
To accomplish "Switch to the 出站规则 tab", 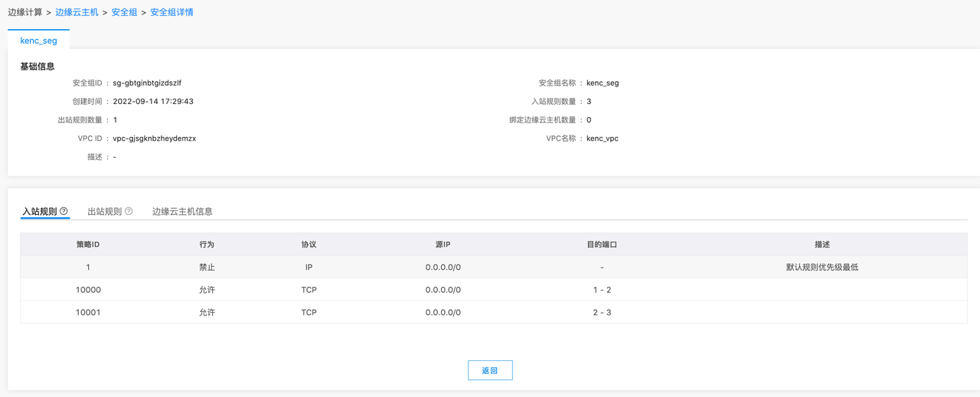I will (x=105, y=211).
